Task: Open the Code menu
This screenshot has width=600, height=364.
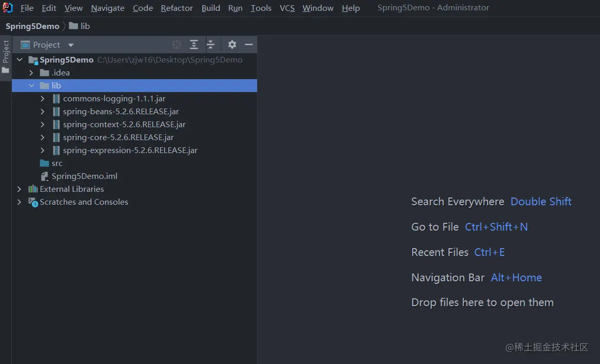Action: 143,8
